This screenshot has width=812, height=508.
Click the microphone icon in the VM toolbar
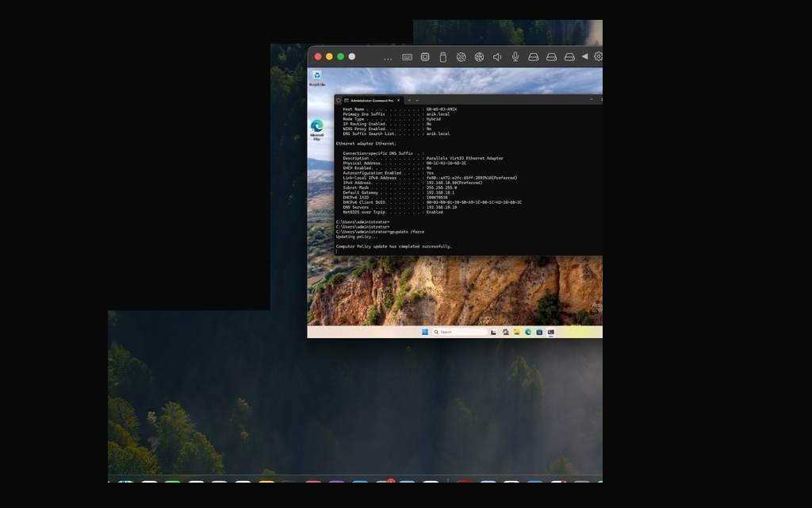515,57
